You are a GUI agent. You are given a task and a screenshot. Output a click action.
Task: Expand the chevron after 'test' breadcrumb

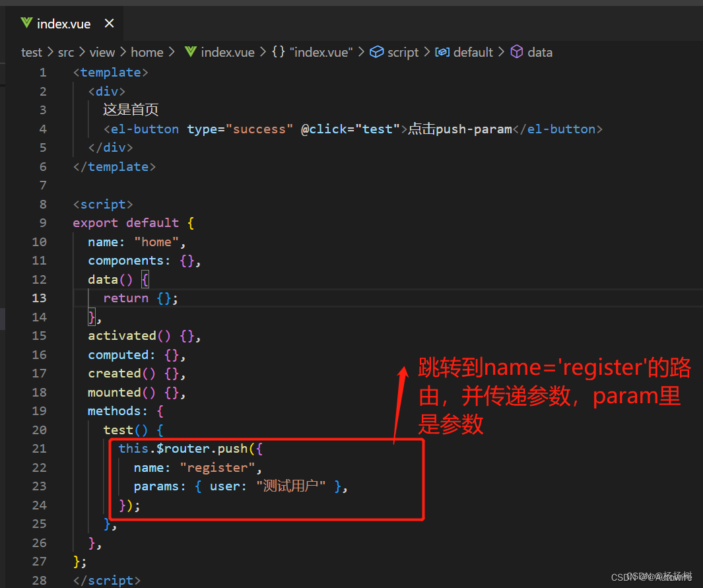click(50, 52)
